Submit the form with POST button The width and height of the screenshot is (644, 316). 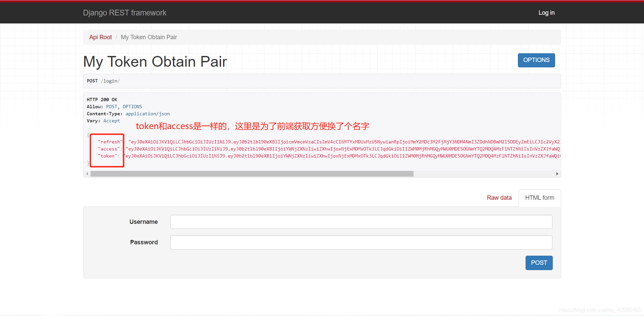click(x=539, y=263)
